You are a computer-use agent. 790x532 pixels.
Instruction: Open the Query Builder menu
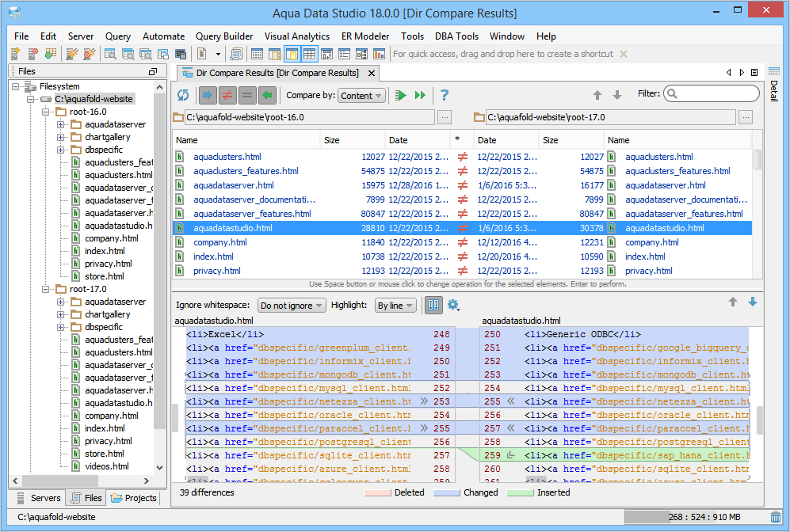tap(224, 36)
